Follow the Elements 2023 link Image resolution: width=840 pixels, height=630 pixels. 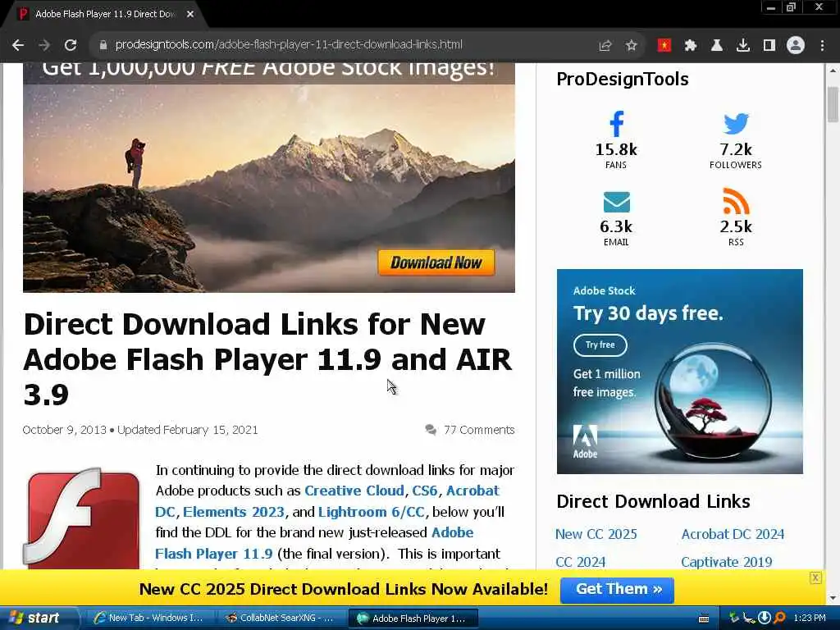[234, 512]
